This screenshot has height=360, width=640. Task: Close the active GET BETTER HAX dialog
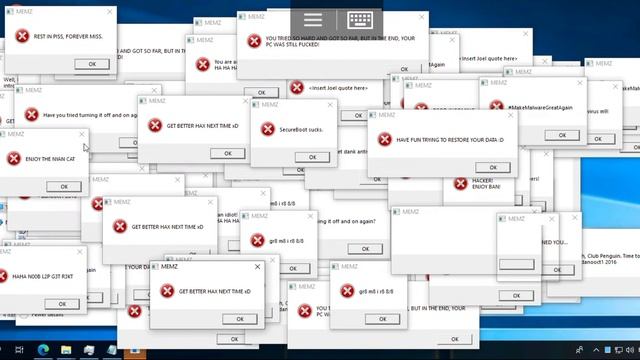point(257,267)
